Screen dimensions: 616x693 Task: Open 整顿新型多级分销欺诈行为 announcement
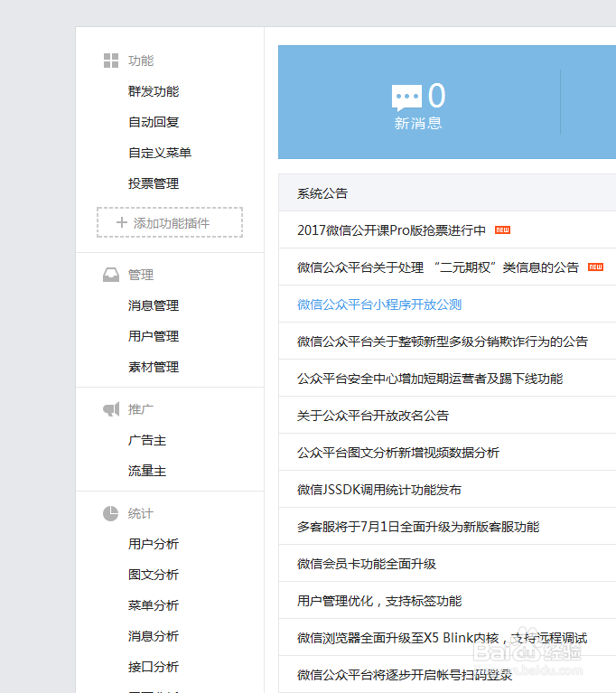443,342
